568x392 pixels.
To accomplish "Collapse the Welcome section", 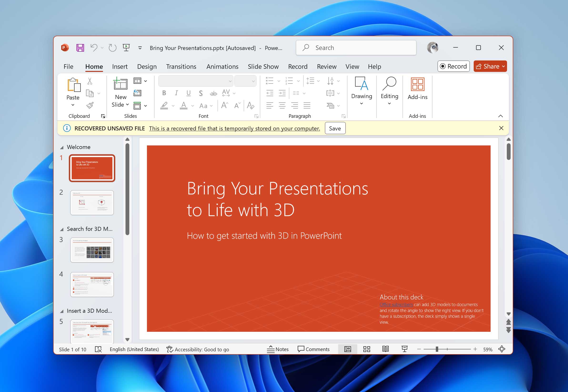I will click(62, 147).
